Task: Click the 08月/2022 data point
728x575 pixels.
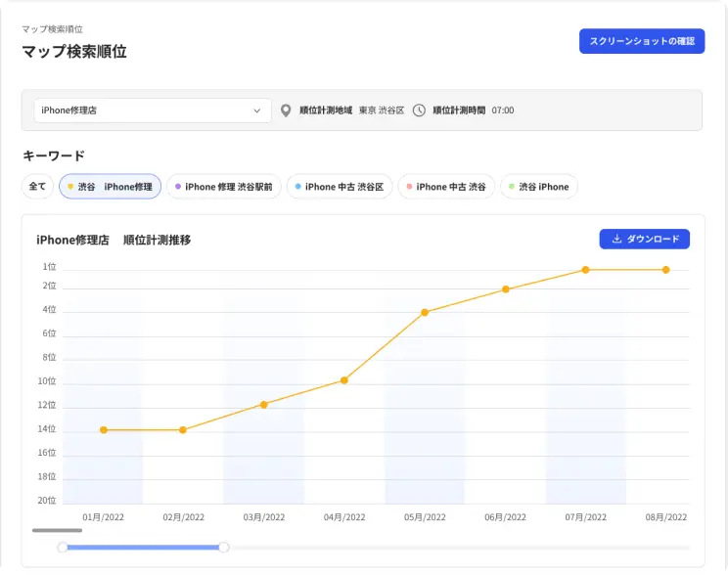Action: click(x=666, y=269)
